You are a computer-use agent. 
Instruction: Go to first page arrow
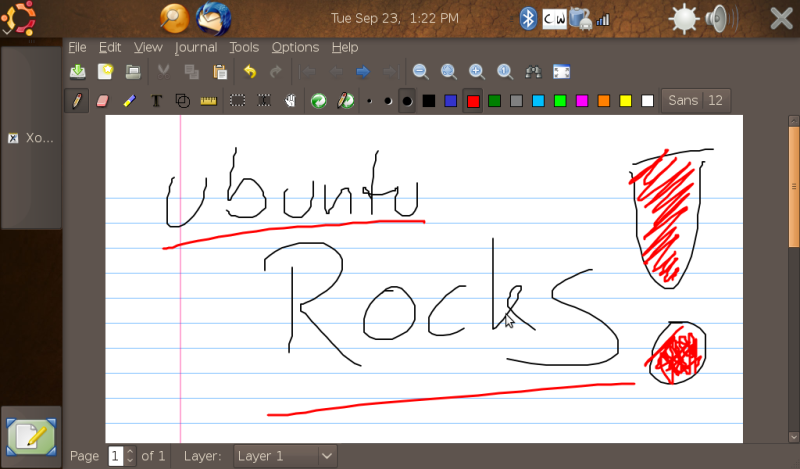tap(309, 72)
